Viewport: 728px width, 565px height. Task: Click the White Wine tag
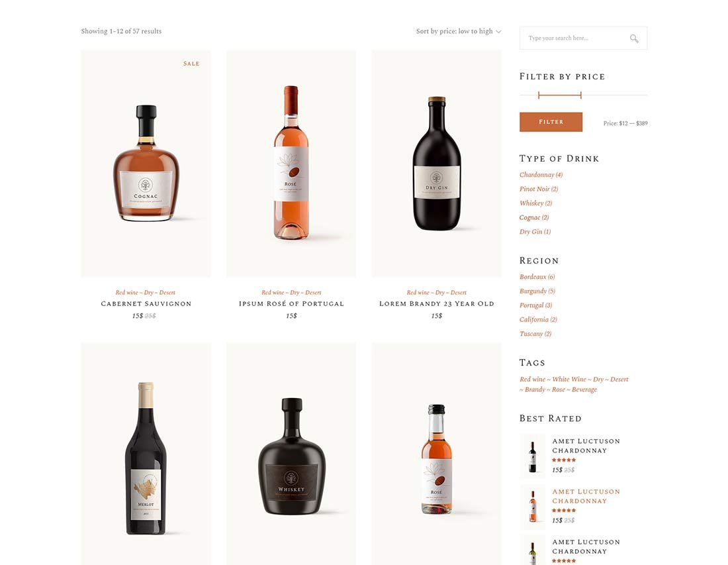[569, 379]
